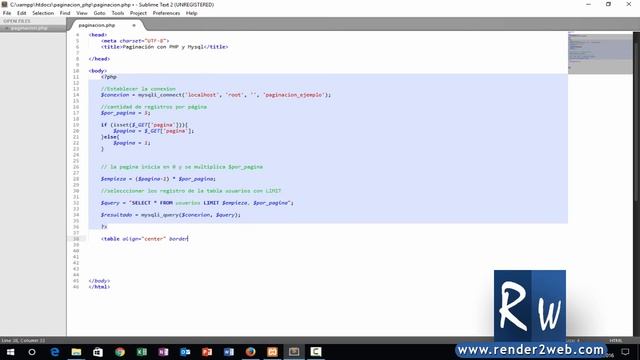Image resolution: width=640 pixels, height=360 pixels.
Task: Switch to Sublime Text taskbar icon
Action: click(294, 352)
